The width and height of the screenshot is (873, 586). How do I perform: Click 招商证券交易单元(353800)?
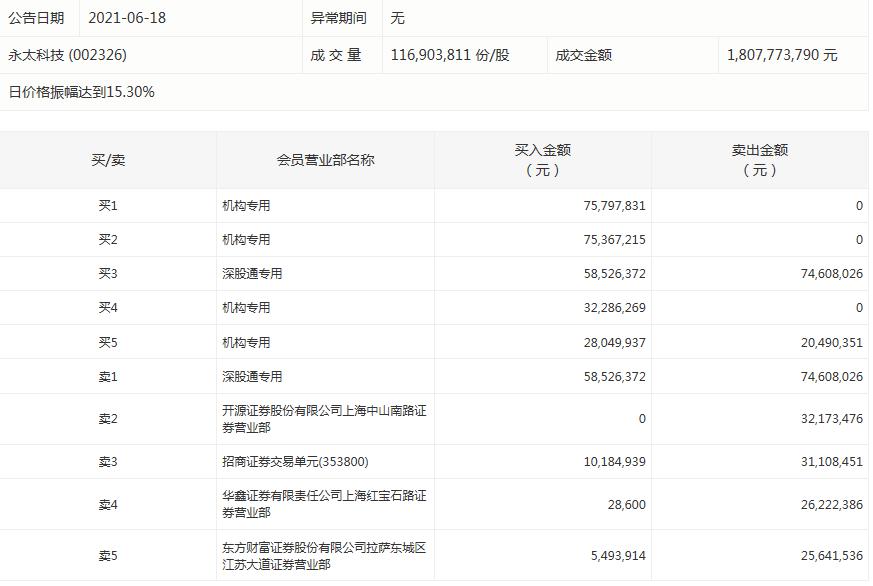(x=295, y=462)
